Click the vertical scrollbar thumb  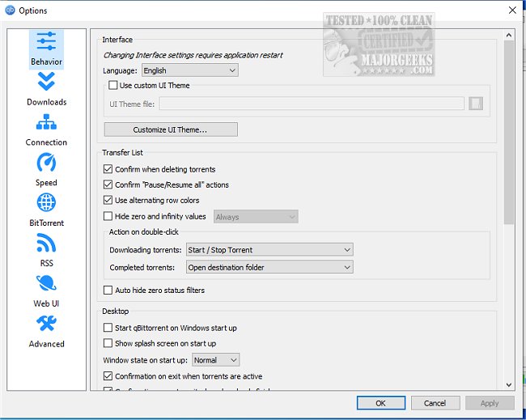[x=509, y=132]
